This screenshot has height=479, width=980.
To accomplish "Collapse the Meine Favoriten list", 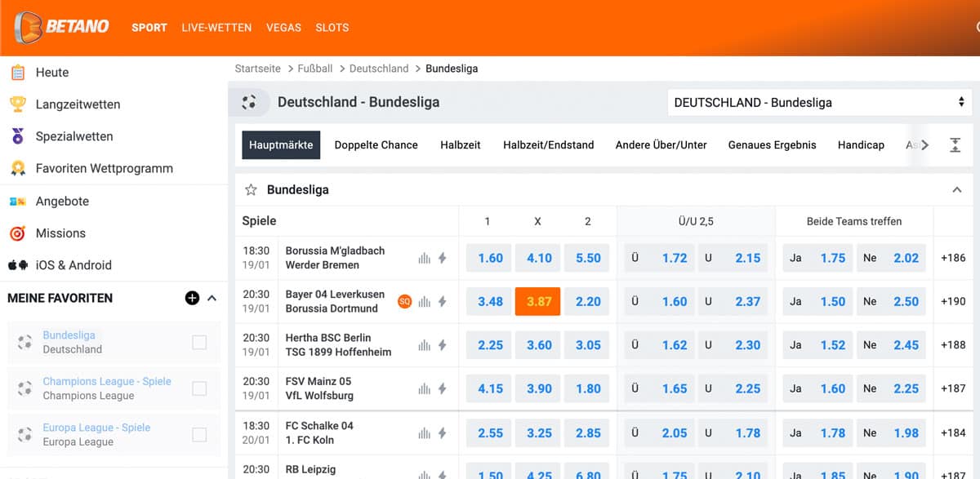I will tap(212, 299).
